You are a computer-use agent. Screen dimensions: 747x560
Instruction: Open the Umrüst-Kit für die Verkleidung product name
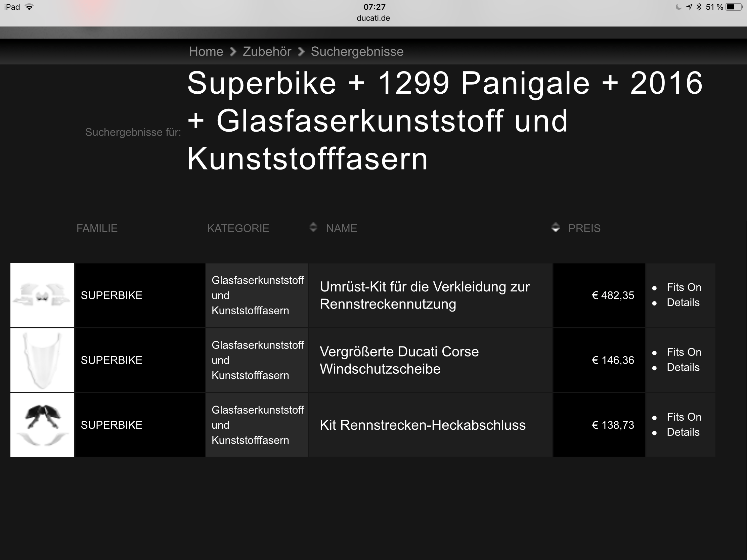425,295
